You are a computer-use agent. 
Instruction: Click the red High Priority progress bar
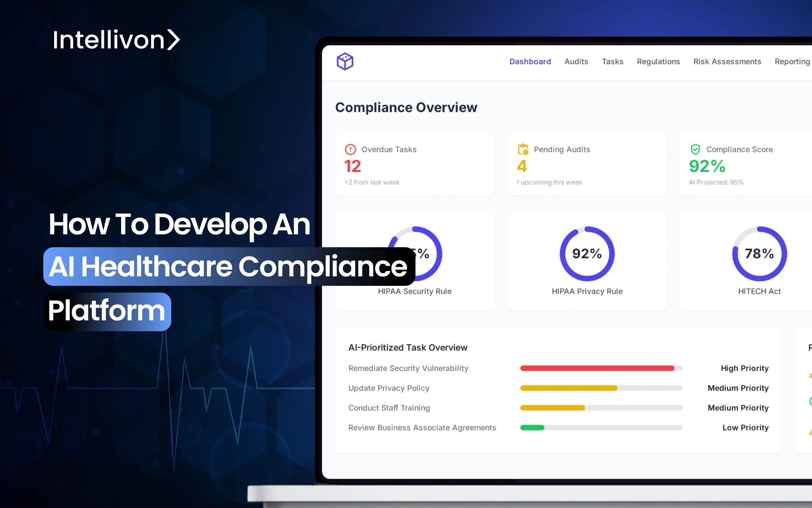(x=597, y=368)
